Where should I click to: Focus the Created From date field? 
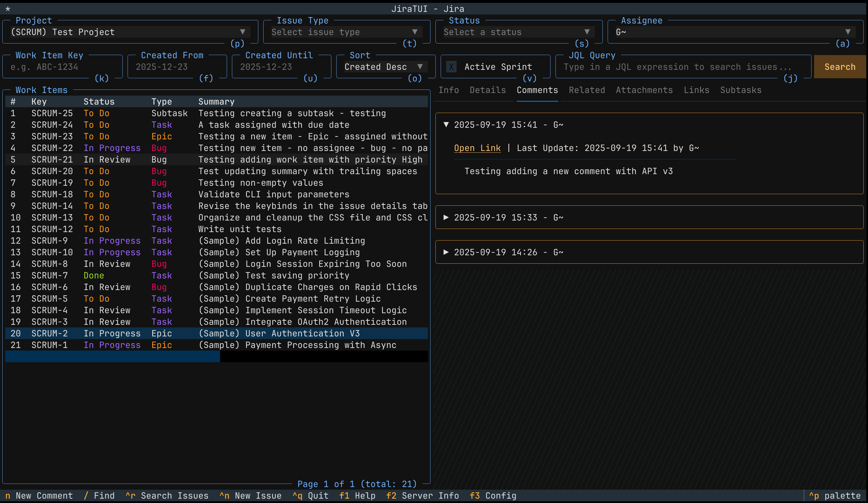(x=177, y=67)
